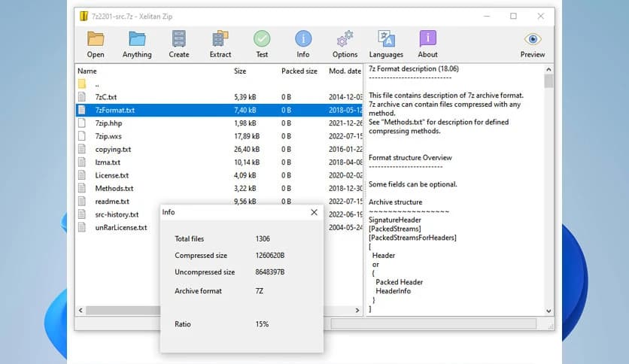
Task: Click preview pane scroll down arrow
Action: tap(548, 311)
